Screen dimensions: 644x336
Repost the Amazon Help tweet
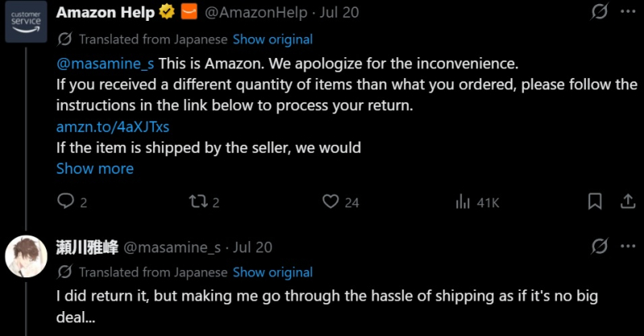(204, 202)
